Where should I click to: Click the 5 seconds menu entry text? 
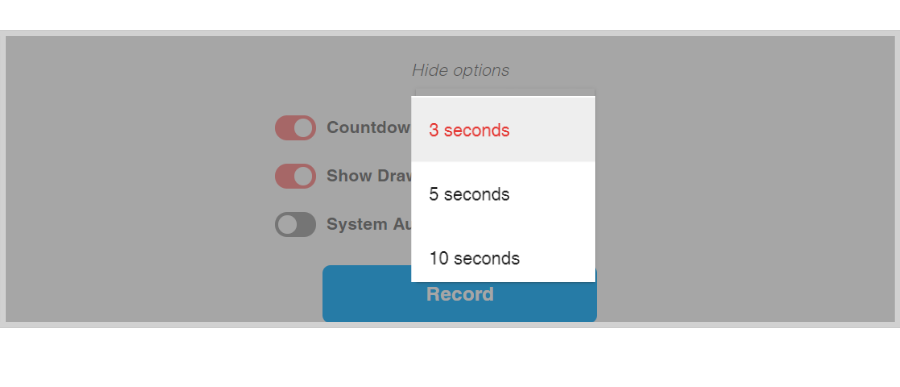coord(469,195)
